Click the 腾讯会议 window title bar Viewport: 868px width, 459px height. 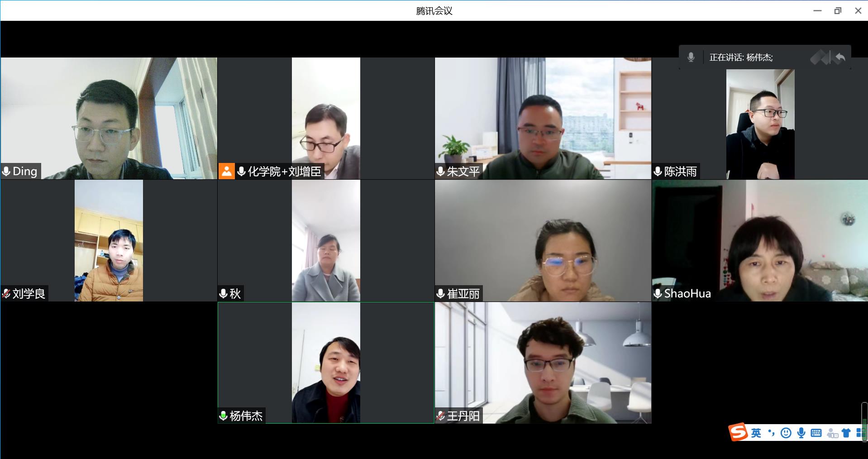pos(434,11)
